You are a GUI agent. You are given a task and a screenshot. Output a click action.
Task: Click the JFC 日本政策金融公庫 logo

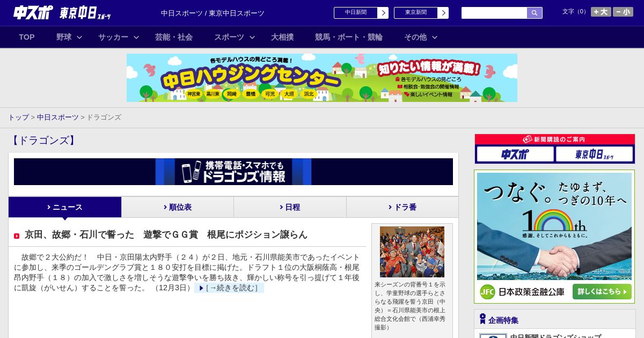click(x=522, y=292)
